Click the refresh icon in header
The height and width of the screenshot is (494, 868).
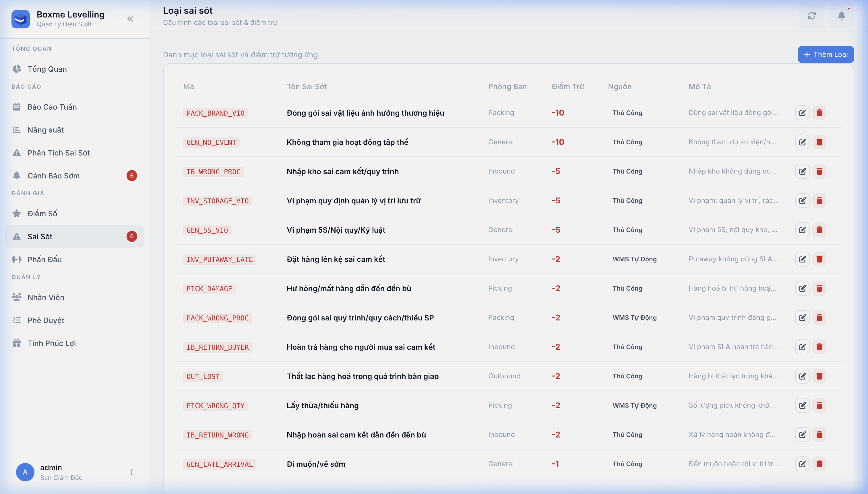[x=811, y=16]
